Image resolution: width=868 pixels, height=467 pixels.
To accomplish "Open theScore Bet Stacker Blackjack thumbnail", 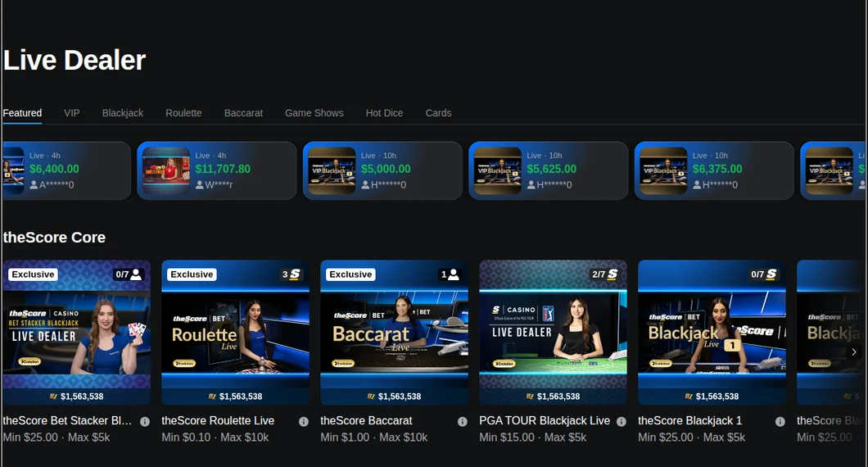I will (77, 333).
